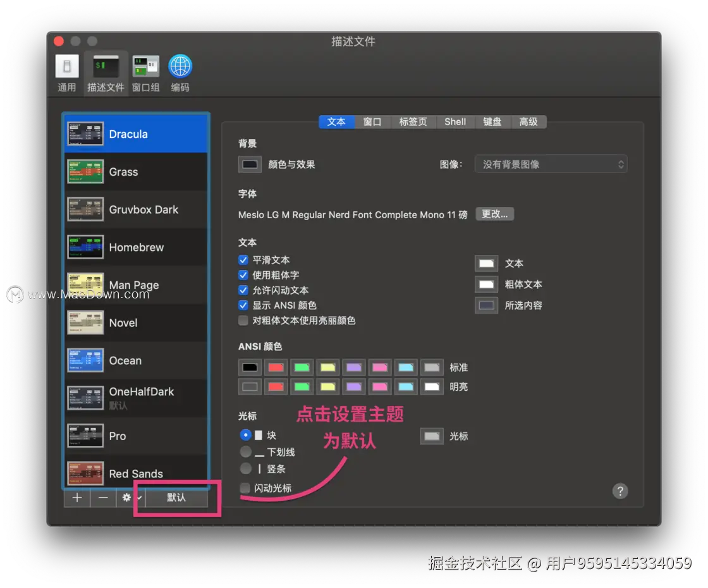Viewport: 708px width, 588px height.
Task: Open the 粗体文本 bold text color swatch
Action: pos(486,284)
